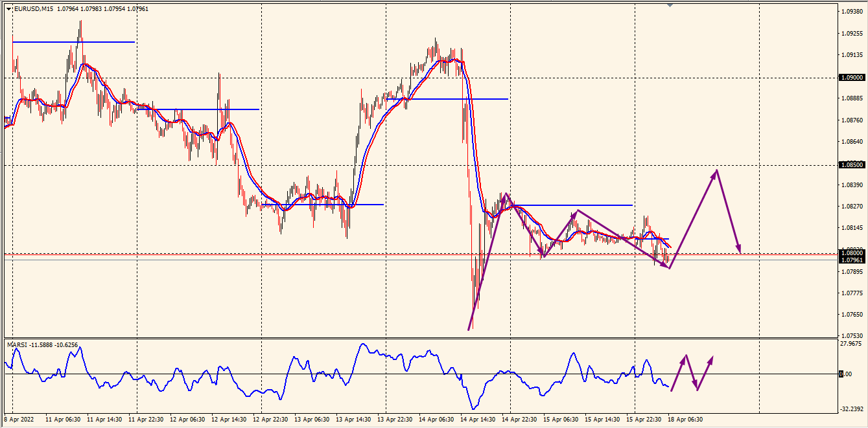
Task: Click the current price label 1.07961
Action: 852,260
